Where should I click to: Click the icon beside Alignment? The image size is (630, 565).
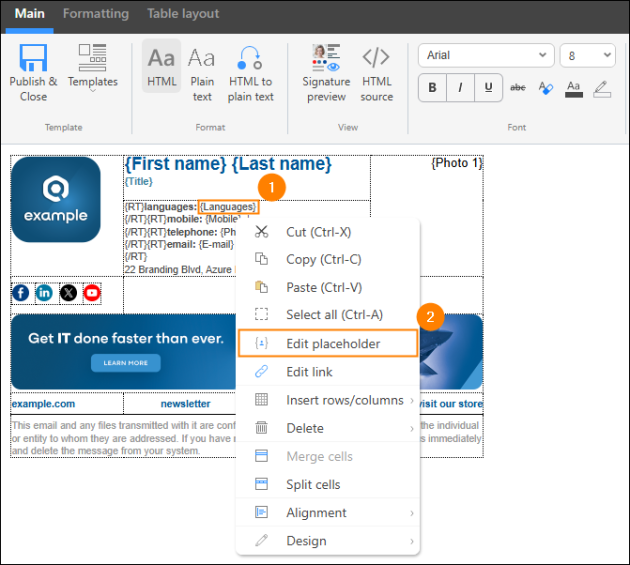click(262, 512)
